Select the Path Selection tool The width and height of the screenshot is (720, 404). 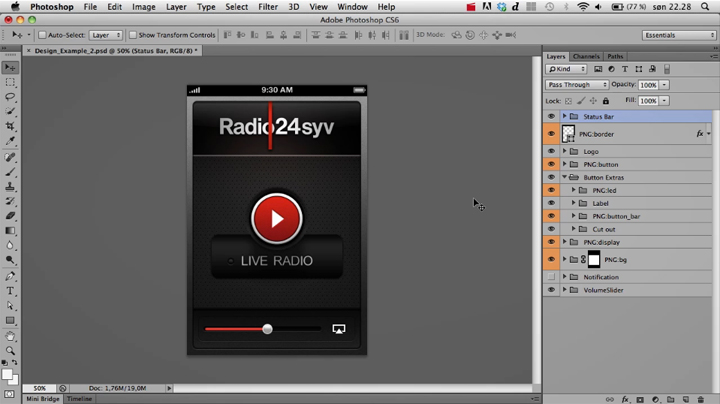pyautogui.click(x=10, y=306)
